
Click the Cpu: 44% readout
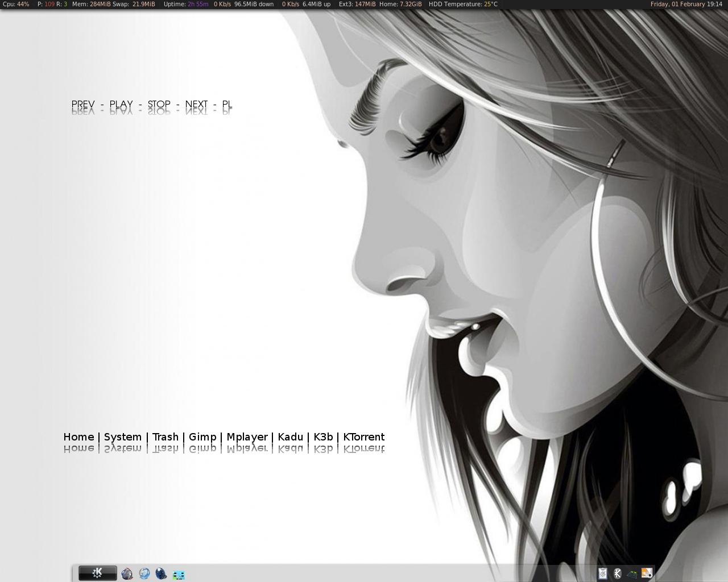pyautogui.click(x=16, y=4)
